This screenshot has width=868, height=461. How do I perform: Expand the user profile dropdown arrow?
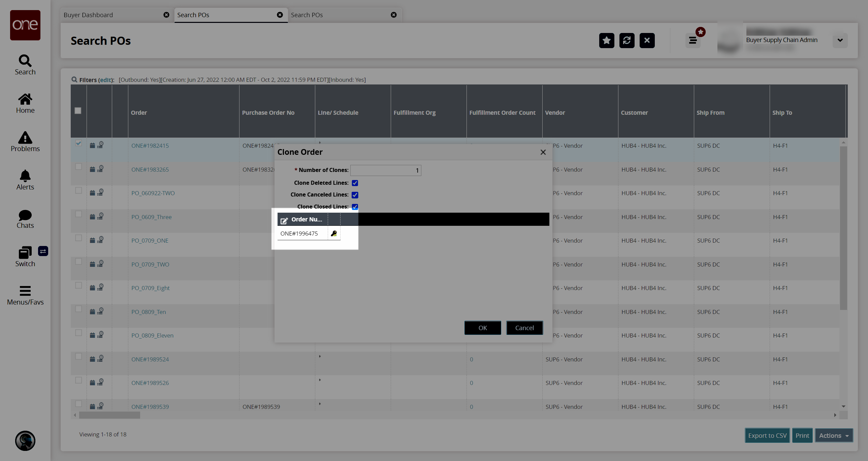840,40
